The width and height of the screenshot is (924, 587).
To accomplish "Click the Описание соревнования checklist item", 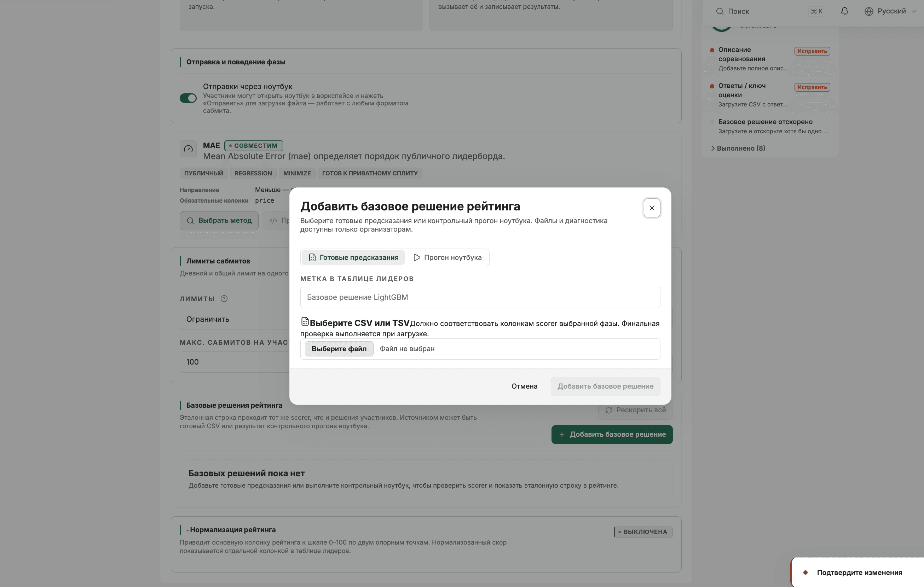I will [x=769, y=59].
